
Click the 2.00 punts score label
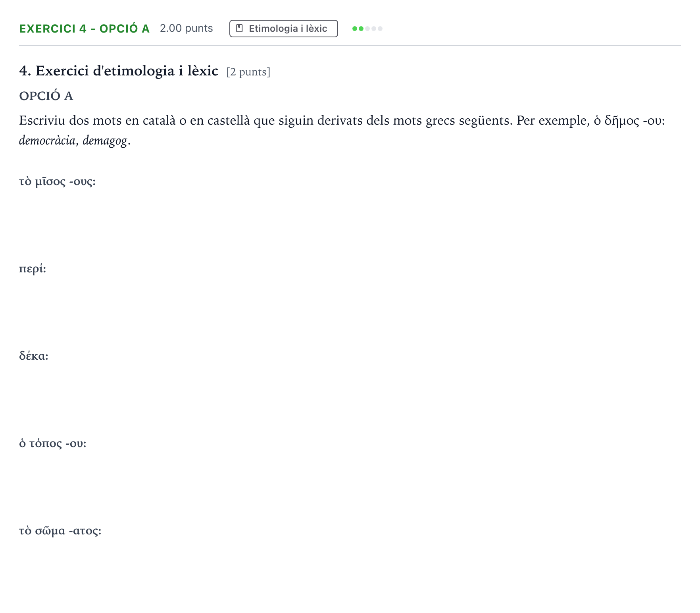point(187,29)
